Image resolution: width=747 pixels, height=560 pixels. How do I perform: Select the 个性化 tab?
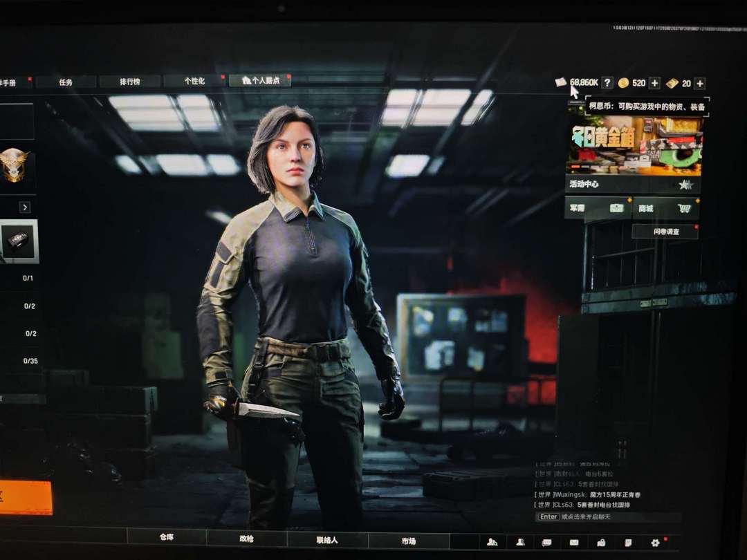194,82
